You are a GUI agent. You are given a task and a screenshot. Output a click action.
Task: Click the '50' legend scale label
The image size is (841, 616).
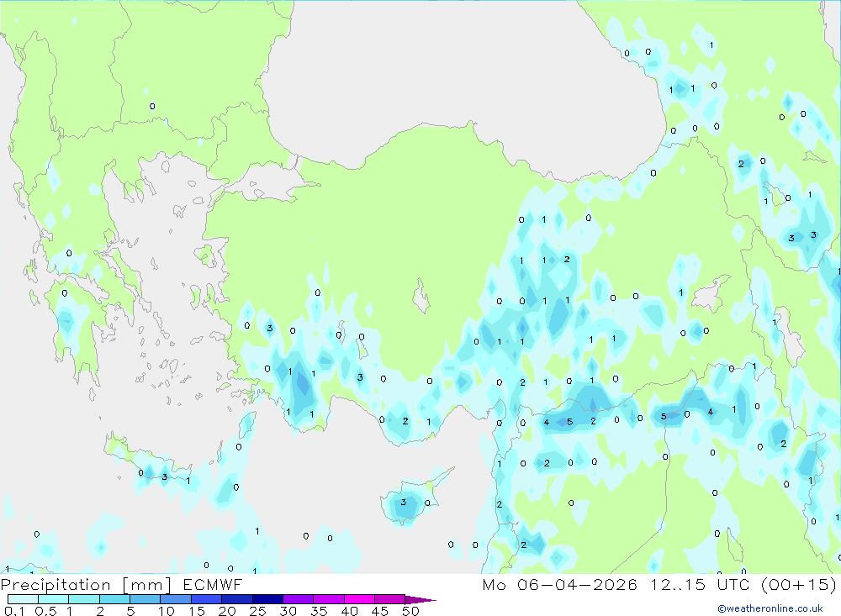point(410,611)
